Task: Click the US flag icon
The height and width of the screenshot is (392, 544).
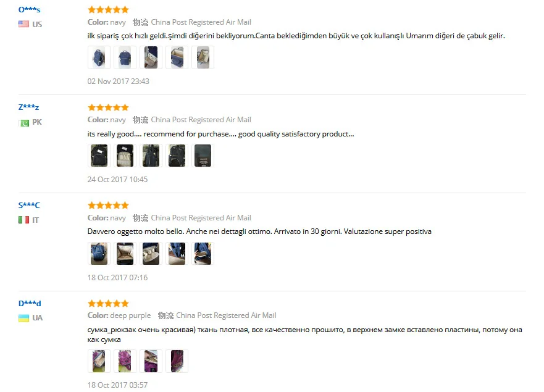Action: pyautogui.click(x=23, y=24)
